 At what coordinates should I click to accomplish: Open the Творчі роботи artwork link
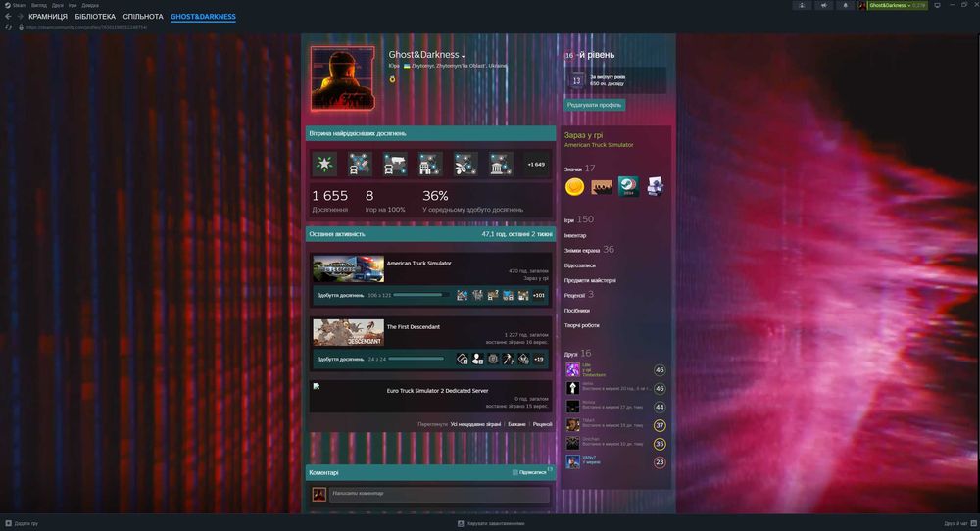582,325
